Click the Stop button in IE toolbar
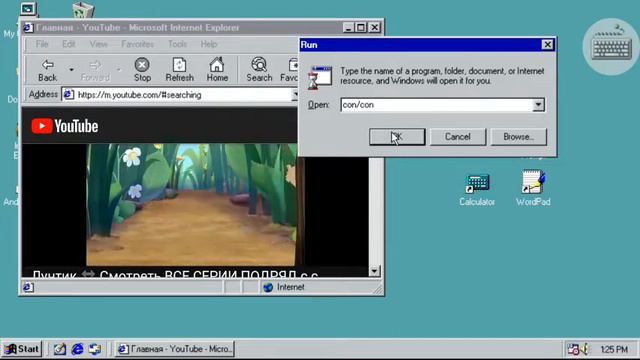The width and height of the screenshot is (640, 360). (142, 70)
